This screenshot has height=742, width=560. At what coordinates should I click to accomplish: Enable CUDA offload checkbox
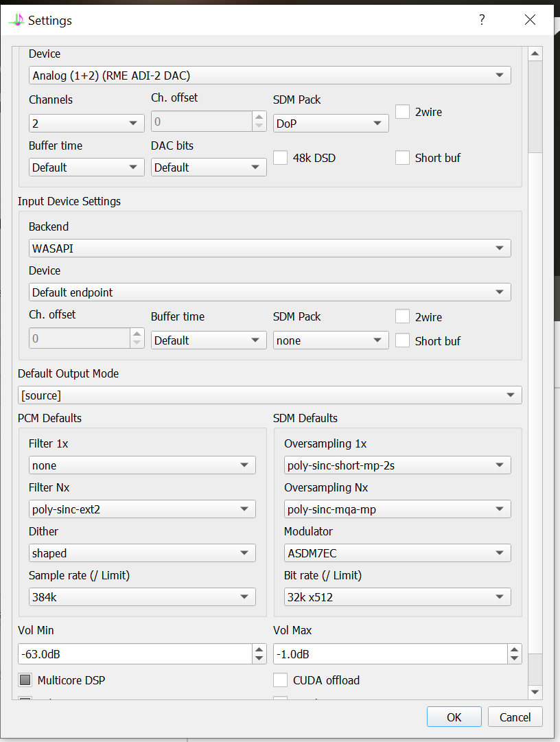280,680
